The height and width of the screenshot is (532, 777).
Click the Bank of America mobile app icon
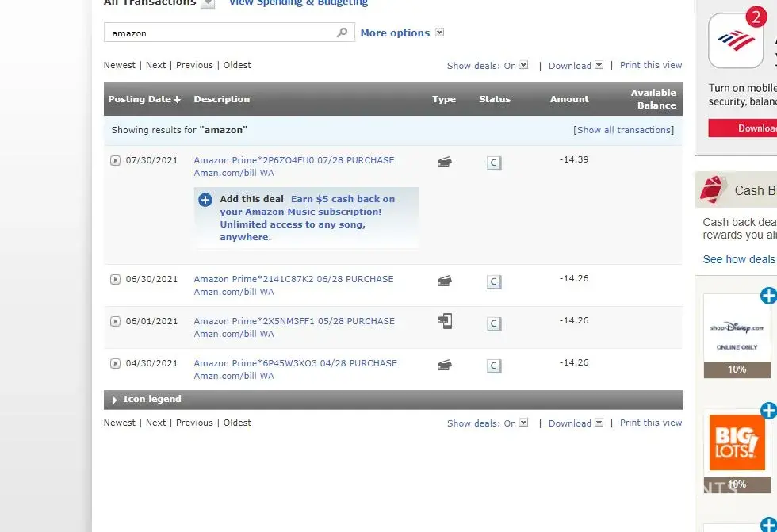736,41
